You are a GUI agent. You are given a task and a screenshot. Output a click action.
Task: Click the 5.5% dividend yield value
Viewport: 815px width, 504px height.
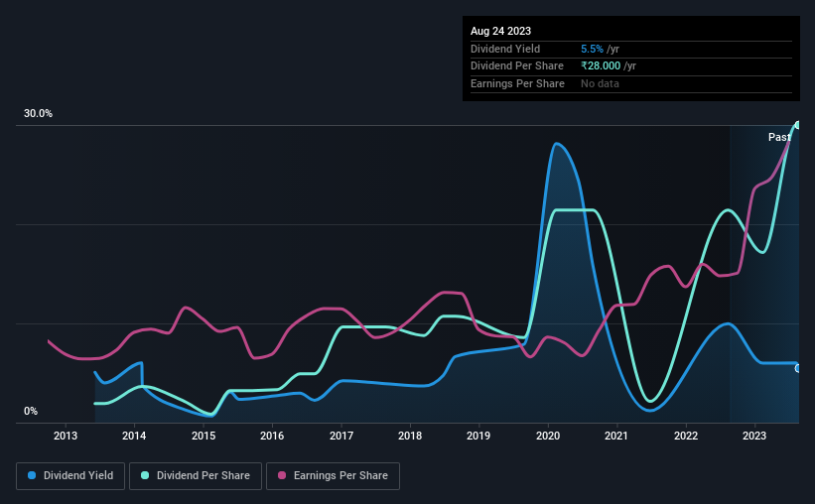pos(592,49)
